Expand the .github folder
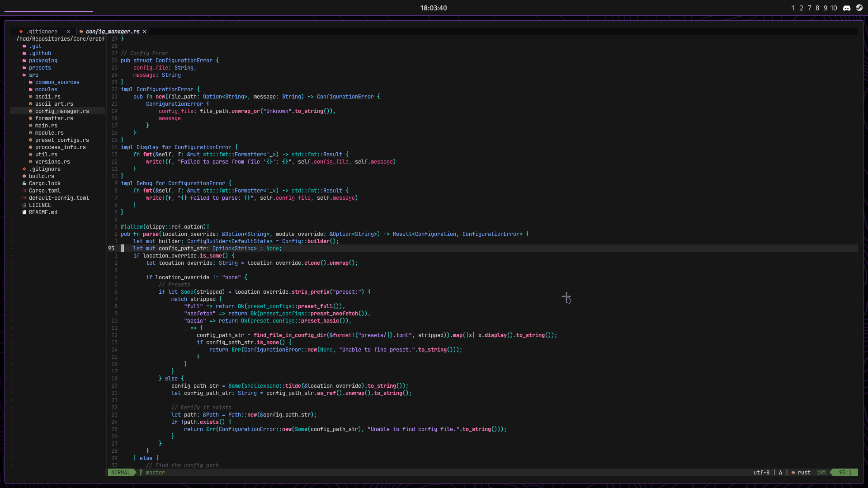Viewport: 868px width, 488px height. (x=40, y=53)
